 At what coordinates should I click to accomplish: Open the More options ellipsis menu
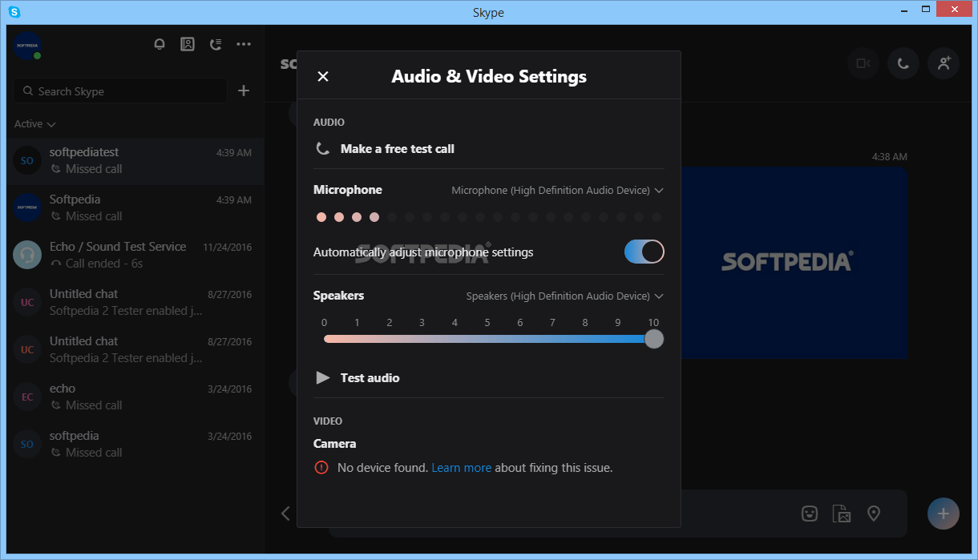click(244, 44)
